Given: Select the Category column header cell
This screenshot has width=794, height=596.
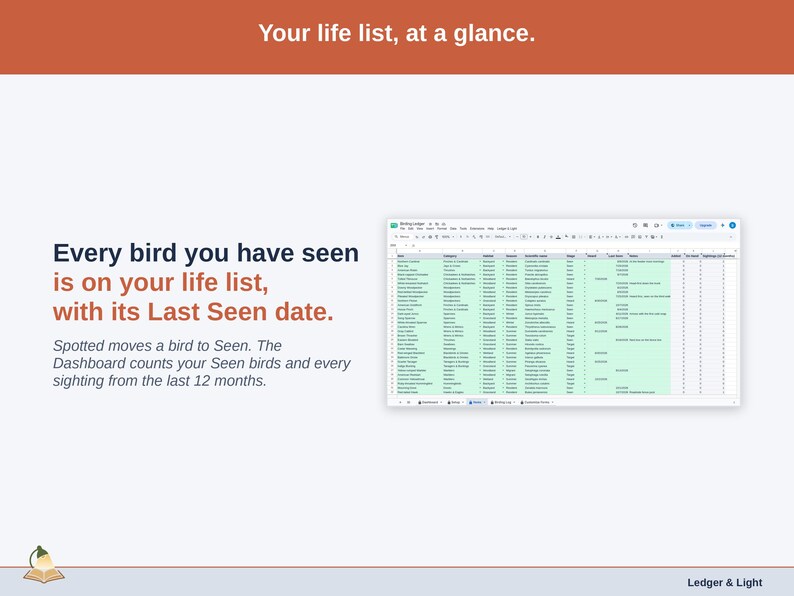Looking at the screenshot, I should (x=462, y=256).
